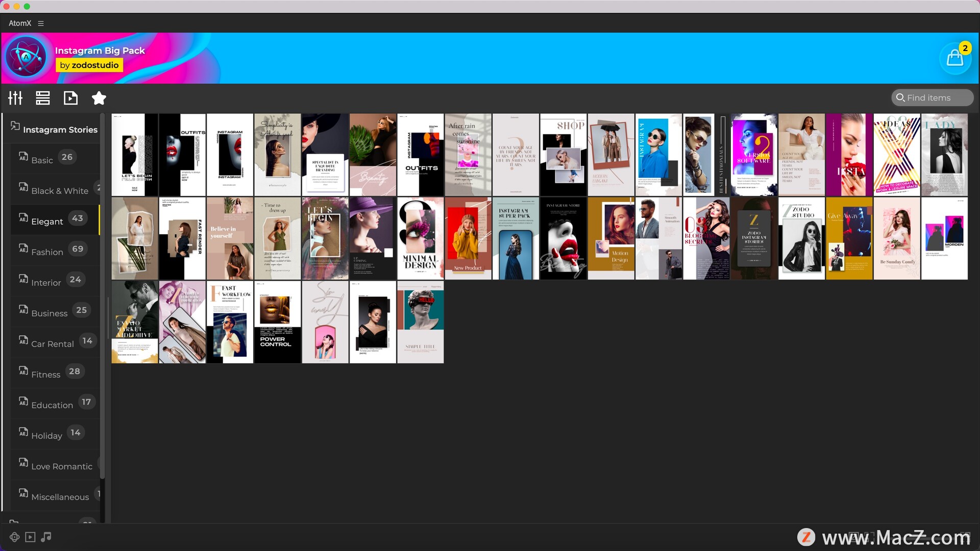Click the 'by zodostudio' author link
The height and width of the screenshot is (551, 980).
[89, 65]
